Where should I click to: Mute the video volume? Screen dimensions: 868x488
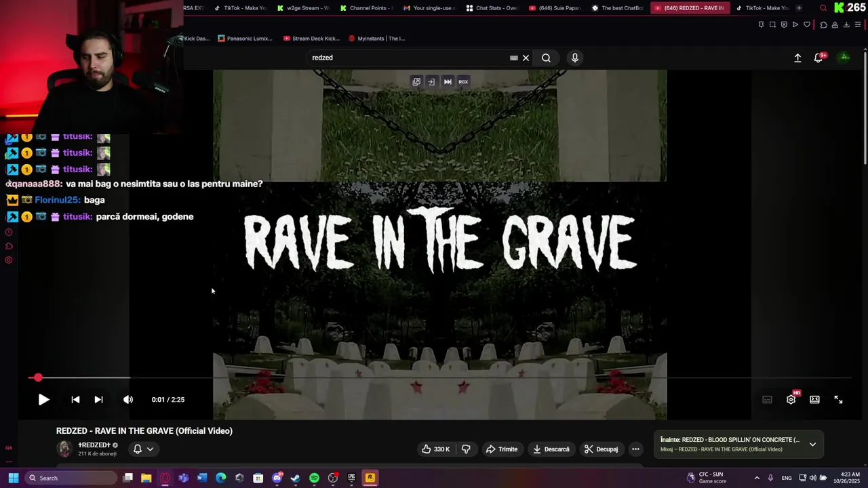(x=128, y=400)
